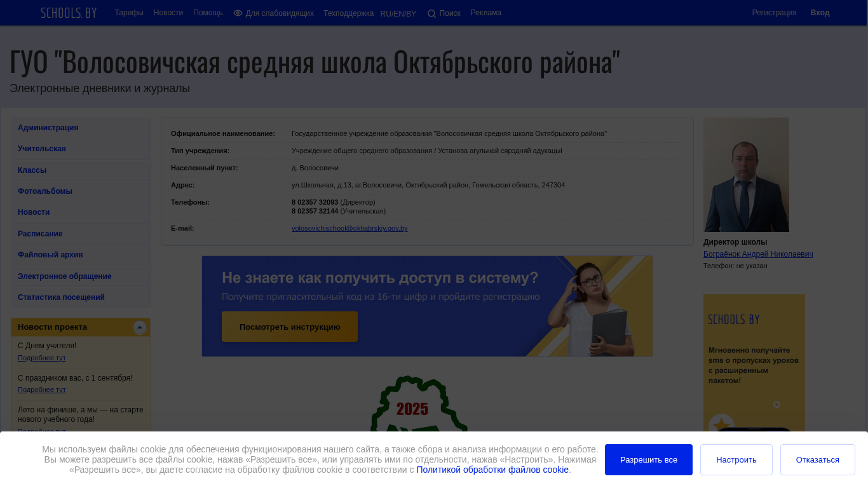Screen dimensions: 868x488
Task: Open director Богрaёнок Андрей Николаевич profile link
Action: [758, 254]
